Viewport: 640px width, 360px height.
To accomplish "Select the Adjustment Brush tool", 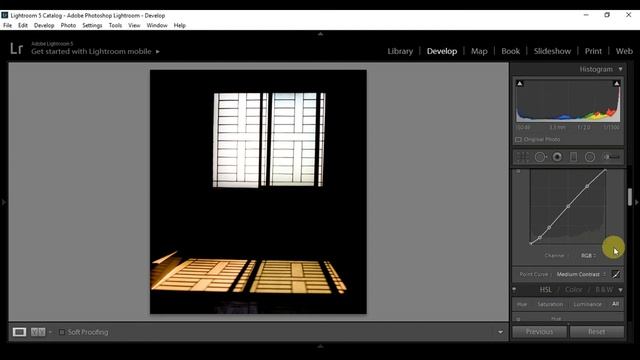I will click(612, 157).
